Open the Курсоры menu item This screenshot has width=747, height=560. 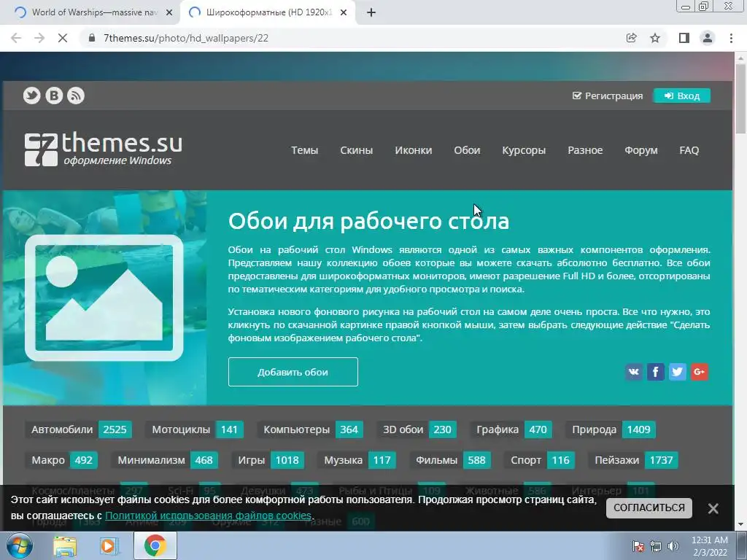(x=524, y=150)
